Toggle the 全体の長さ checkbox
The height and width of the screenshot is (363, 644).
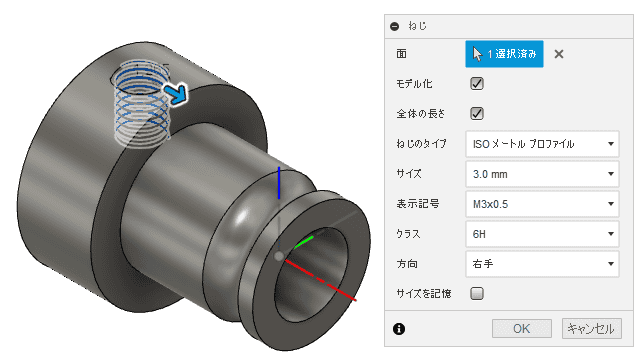click(x=476, y=113)
